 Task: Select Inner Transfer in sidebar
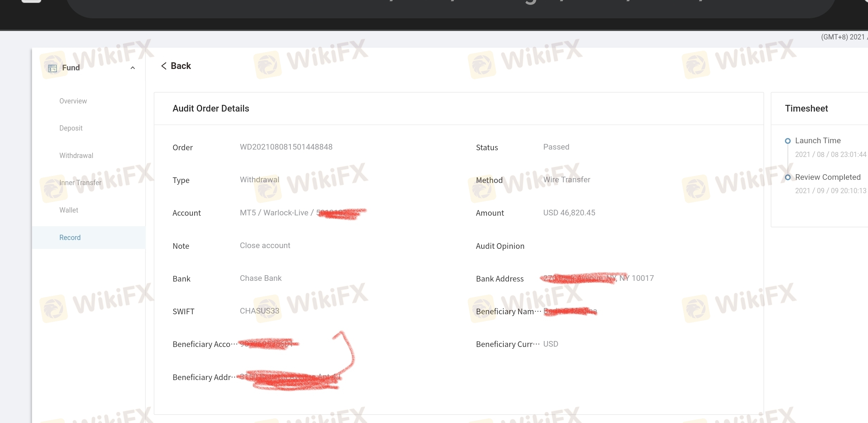[x=80, y=183]
